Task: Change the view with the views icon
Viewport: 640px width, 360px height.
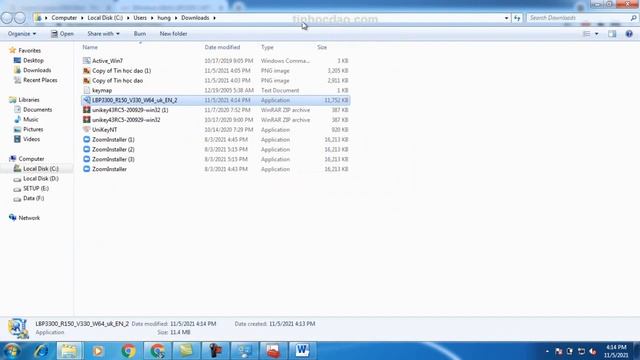Action: pyautogui.click(x=587, y=34)
